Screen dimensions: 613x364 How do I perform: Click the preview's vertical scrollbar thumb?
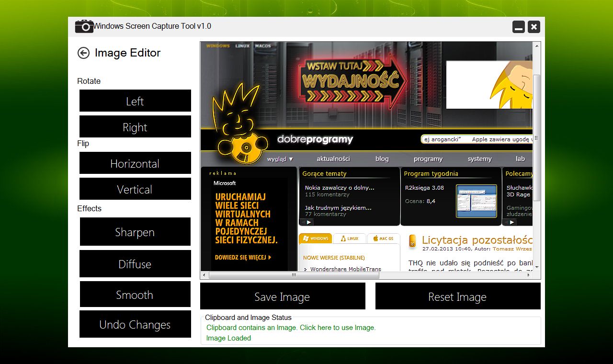pos(537,137)
